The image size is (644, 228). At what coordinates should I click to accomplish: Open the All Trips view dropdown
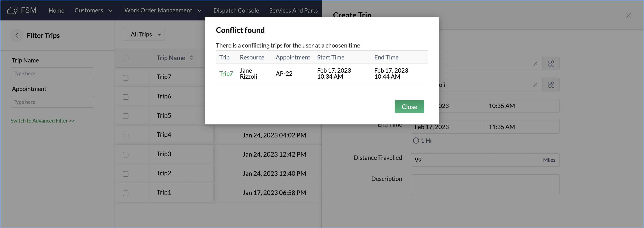tap(145, 34)
